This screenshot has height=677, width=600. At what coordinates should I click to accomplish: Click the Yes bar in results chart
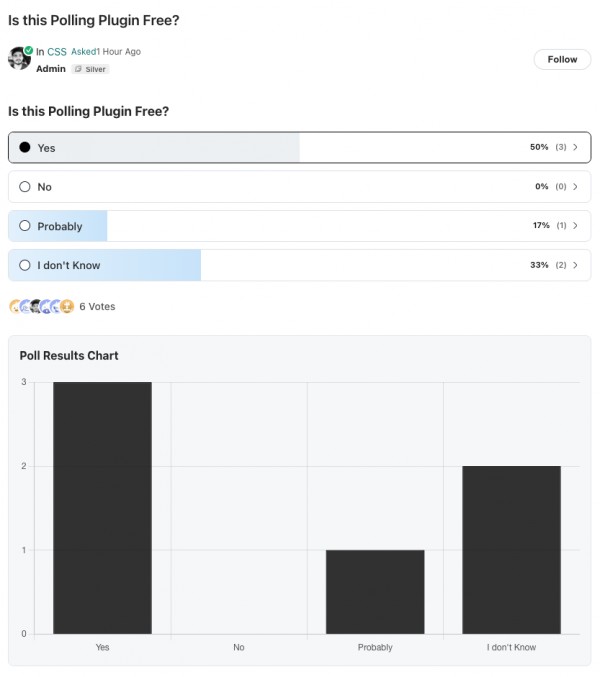[x=102, y=508]
